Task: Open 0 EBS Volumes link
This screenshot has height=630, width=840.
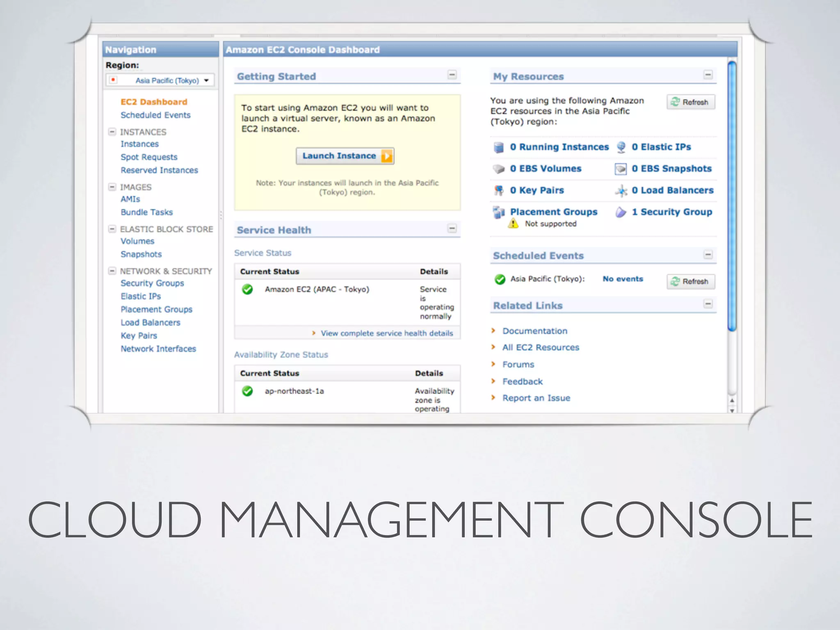Action: [x=546, y=169]
